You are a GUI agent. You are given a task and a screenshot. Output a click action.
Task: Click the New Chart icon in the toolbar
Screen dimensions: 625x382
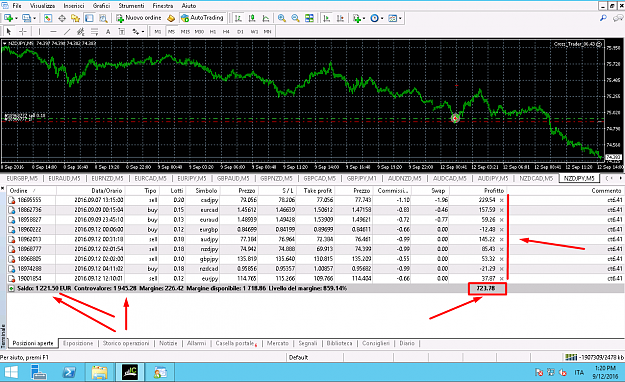coord(8,18)
